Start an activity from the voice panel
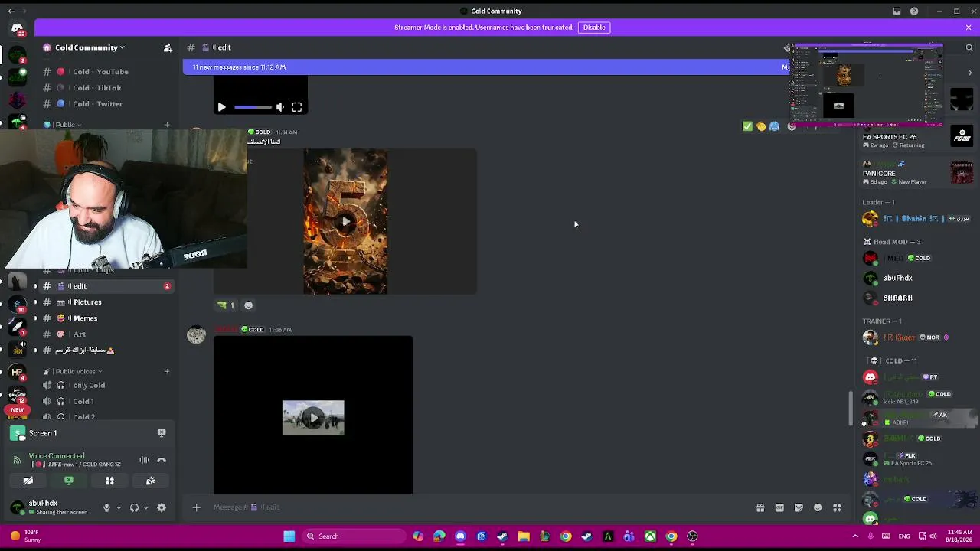980x551 pixels. (x=109, y=481)
